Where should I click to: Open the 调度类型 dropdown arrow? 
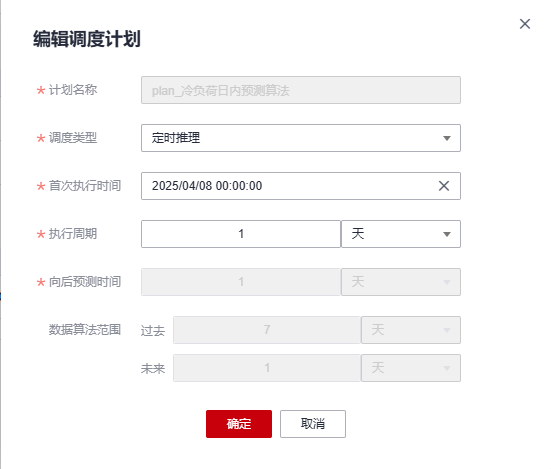point(447,138)
